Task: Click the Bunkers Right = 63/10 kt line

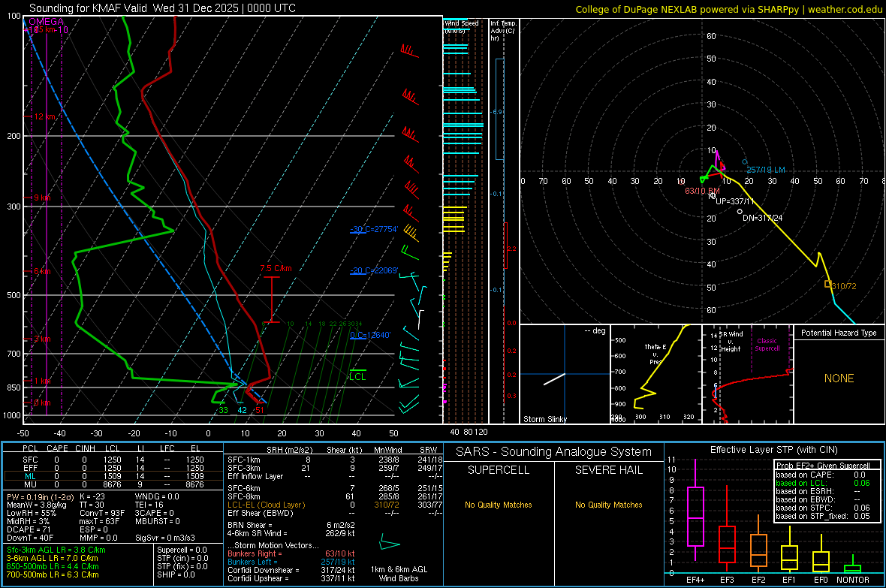Action: point(291,553)
